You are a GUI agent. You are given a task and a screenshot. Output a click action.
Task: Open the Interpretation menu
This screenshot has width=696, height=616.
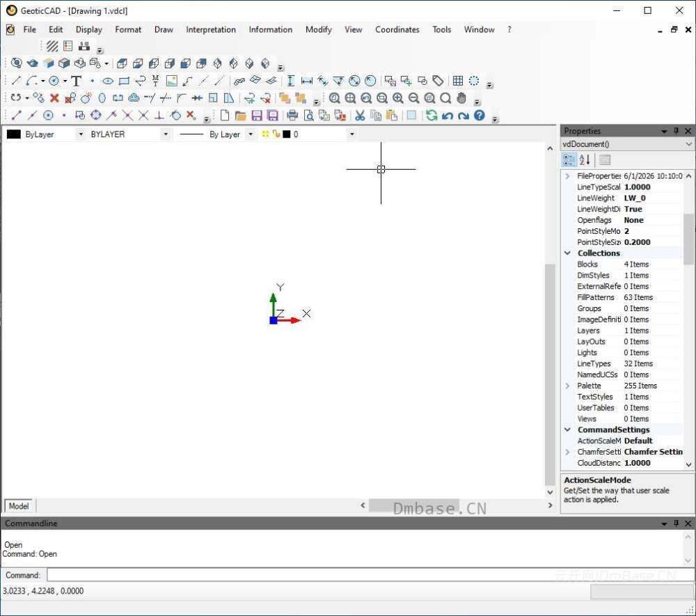point(211,30)
